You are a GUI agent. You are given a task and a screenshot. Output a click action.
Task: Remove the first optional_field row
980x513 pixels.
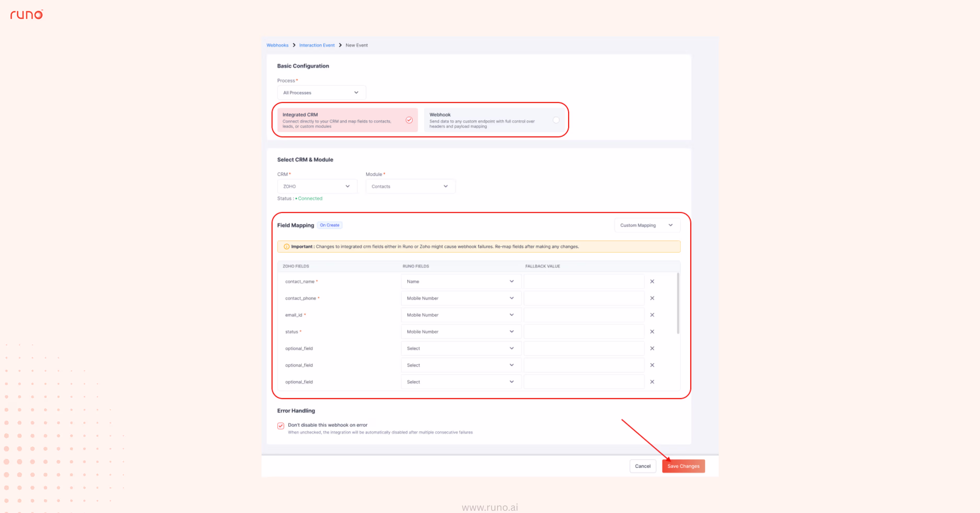(x=652, y=349)
